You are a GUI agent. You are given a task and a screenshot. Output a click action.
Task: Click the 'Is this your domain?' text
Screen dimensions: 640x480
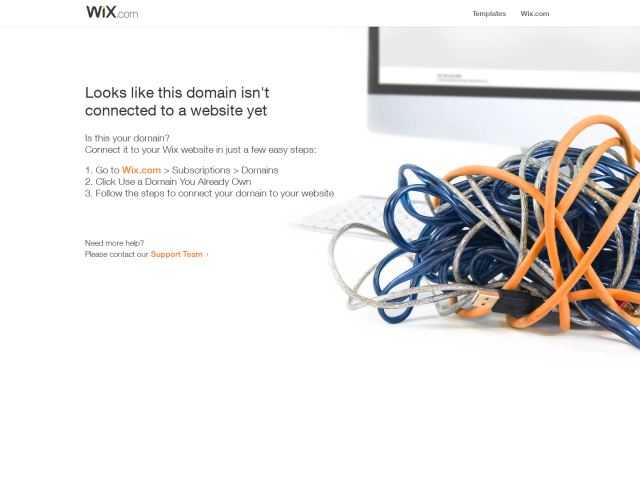pyautogui.click(x=127, y=138)
